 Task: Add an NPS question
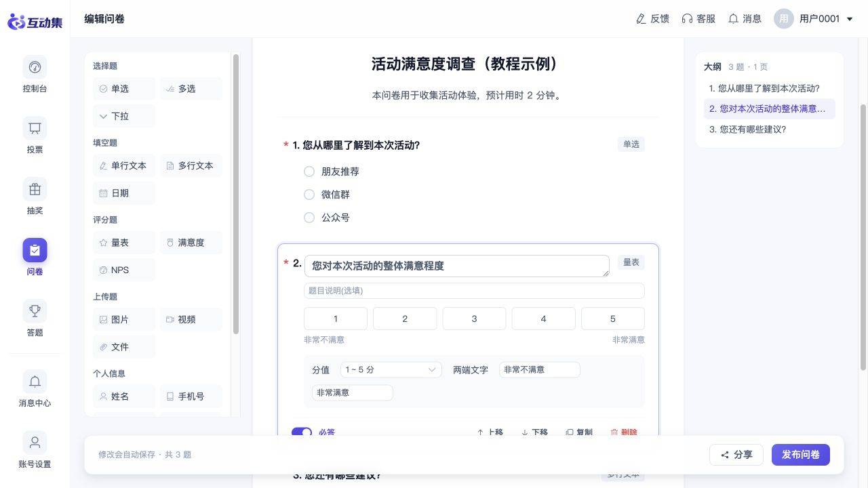(124, 270)
